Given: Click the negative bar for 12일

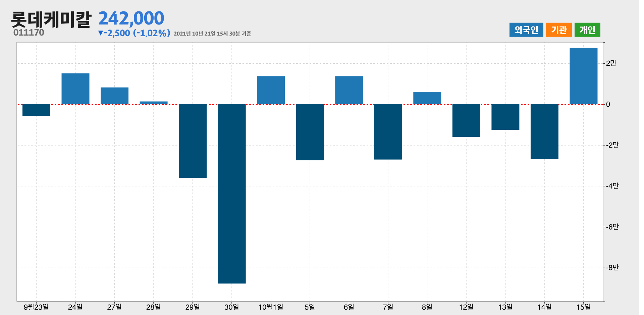Looking at the screenshot, I should pyautogui.click(x=466, y=120).
